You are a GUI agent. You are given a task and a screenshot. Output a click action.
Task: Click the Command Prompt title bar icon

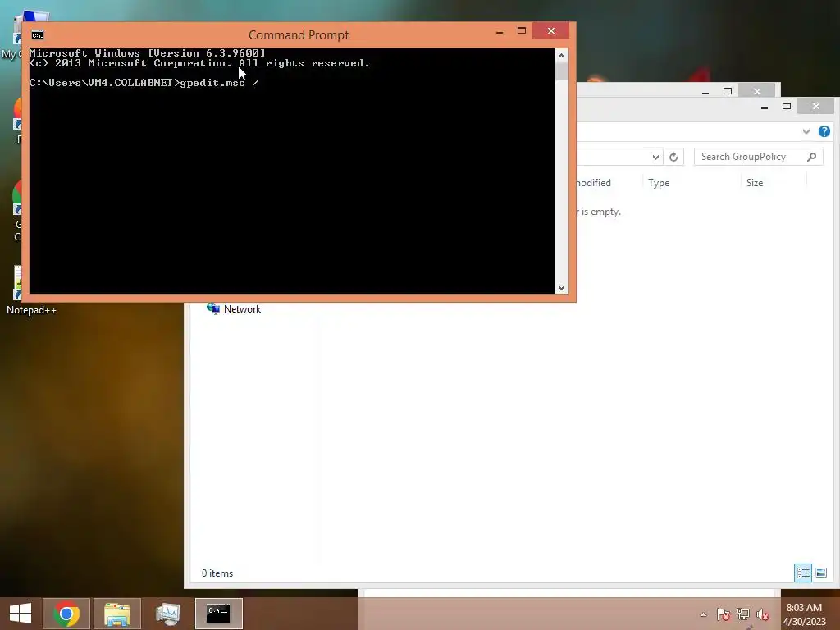pyautogui.click(x=38, y=35)
